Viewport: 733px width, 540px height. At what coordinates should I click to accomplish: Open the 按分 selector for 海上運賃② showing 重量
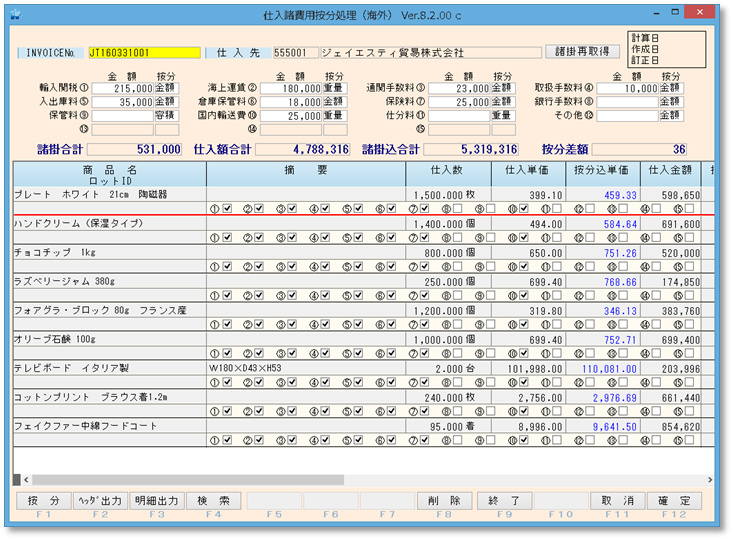point(335,88)
